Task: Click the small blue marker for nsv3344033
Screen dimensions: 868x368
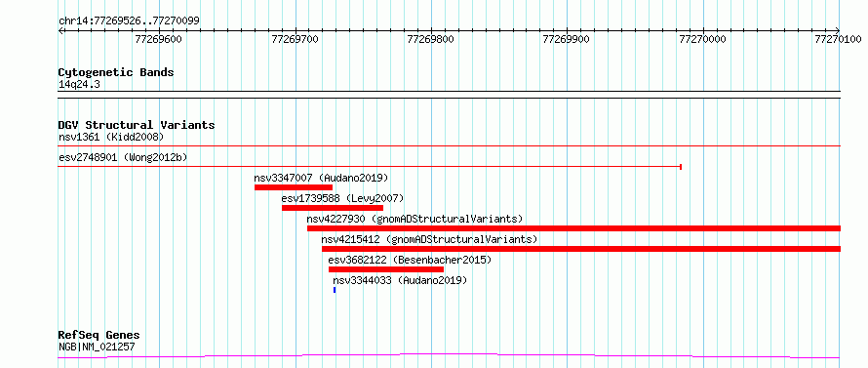Action: click(335, 290)
